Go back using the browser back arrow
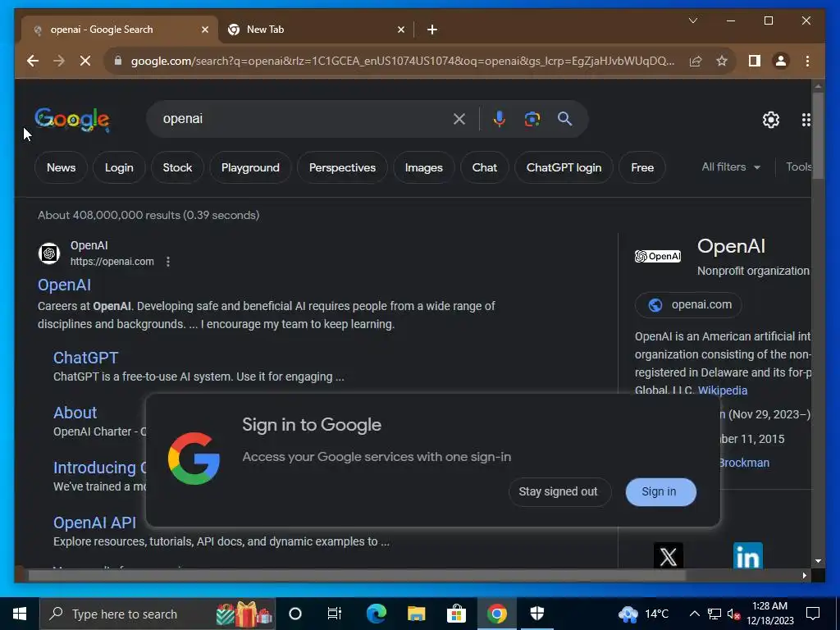840x630 pixels. click(x=33, y=61)
